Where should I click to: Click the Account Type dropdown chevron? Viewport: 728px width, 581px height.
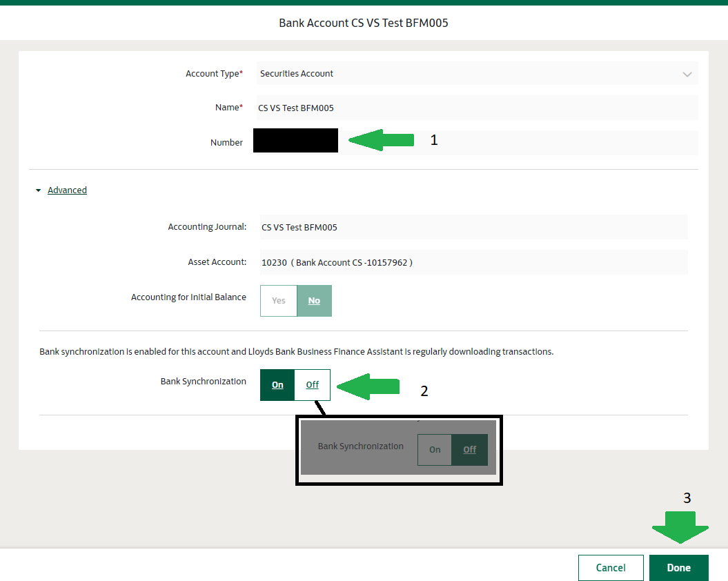tap(687, 74)
